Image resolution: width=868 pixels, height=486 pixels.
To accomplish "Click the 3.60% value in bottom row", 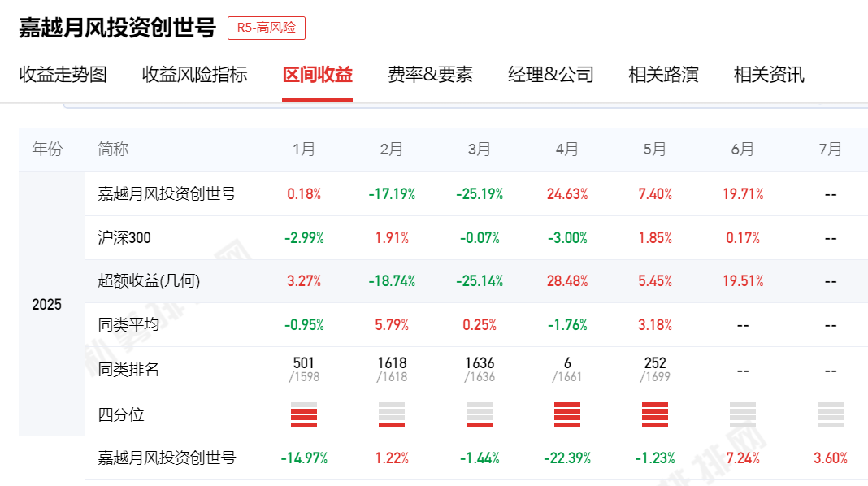I will tap(831, 458).
